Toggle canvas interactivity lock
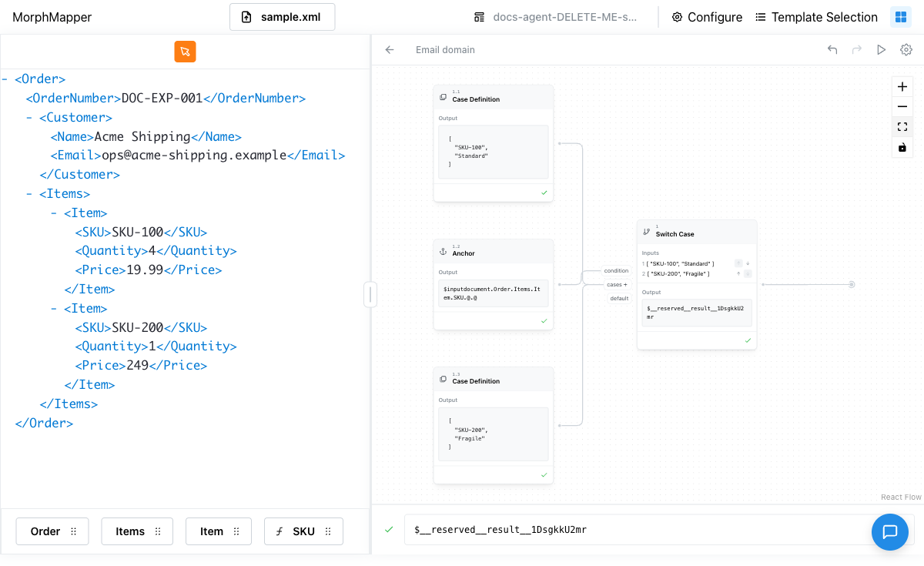The height and width of the screenshot is (566, 924). pyautogui.click(x=902, y=147)
